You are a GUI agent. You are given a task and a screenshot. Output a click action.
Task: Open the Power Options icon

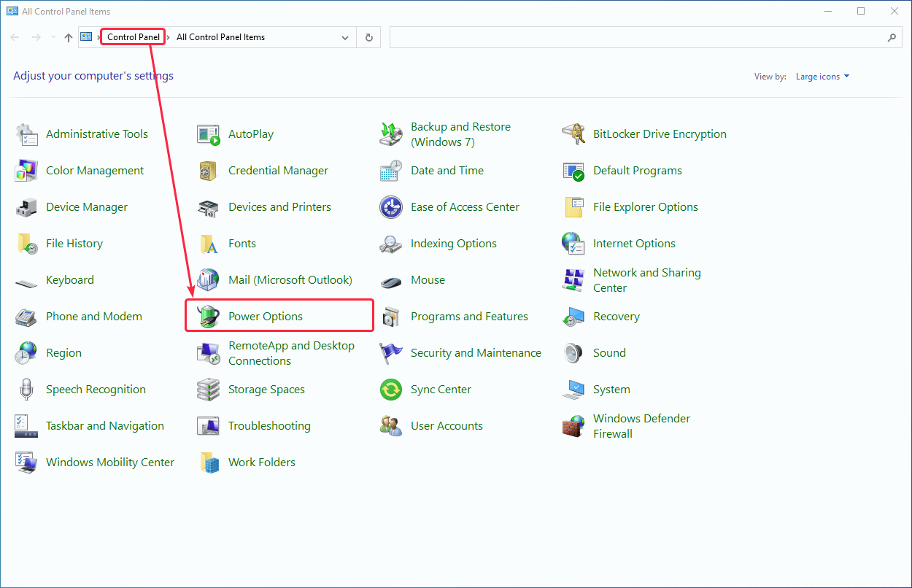point(209,317)
